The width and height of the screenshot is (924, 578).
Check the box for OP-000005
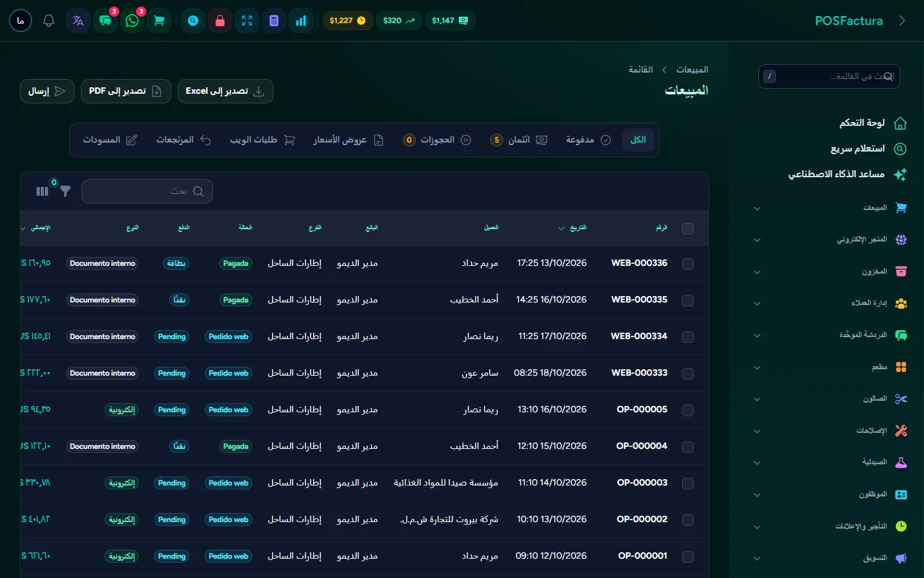point(688,410)
